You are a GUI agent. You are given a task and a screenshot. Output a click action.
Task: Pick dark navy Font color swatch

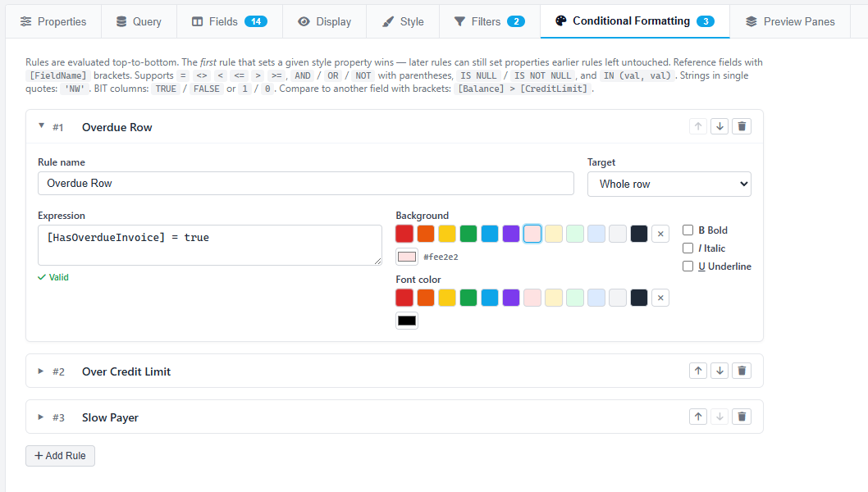(x=639, y=298)
